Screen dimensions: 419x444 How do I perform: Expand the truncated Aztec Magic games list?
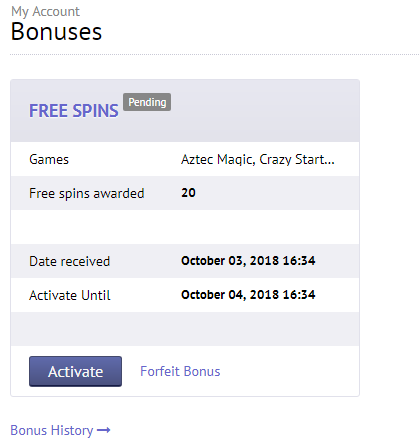258,160
